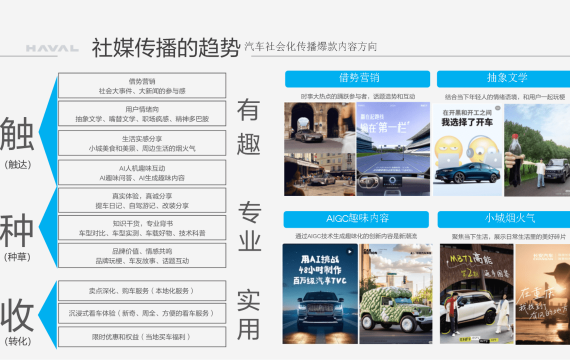
Task: Click the 抽象文学 blue header button
Action: (x=503, y=79)
